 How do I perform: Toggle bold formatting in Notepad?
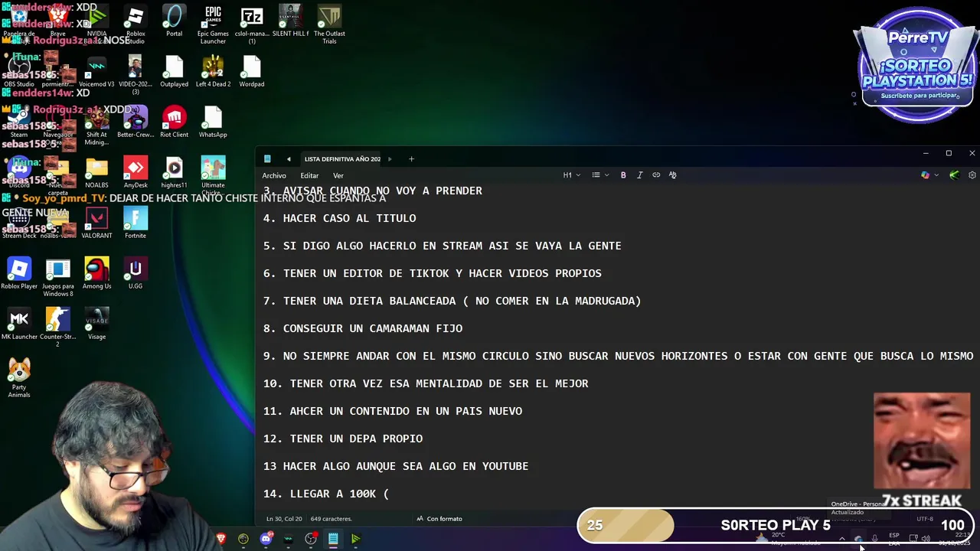click(x=623, y=175)
